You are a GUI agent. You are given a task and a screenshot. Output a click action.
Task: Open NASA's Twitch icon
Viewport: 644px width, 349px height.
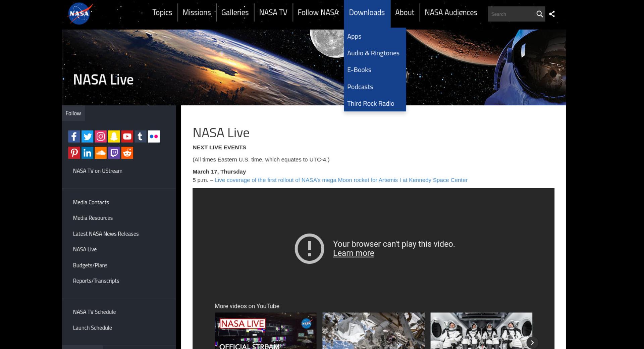pos(114,153)
